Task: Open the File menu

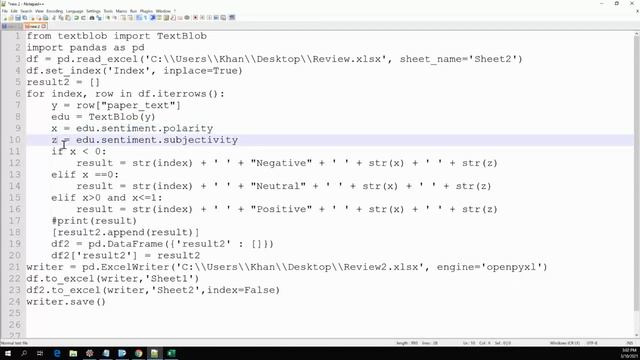Action: [x=5, y=11]
